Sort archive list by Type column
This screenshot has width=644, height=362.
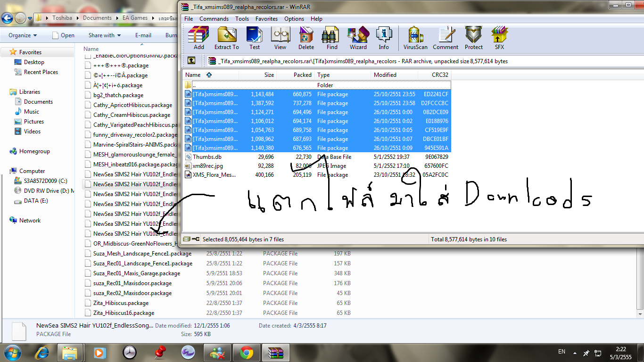click(342, 75)
